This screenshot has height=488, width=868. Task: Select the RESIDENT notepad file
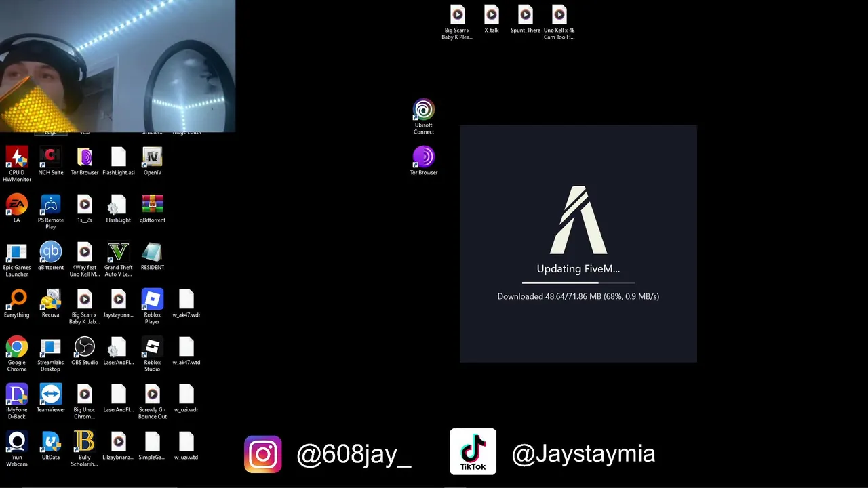tap(153, 256)
